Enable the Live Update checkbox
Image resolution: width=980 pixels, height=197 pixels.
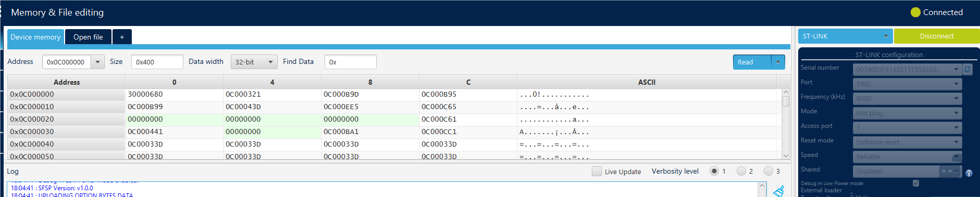597,171
